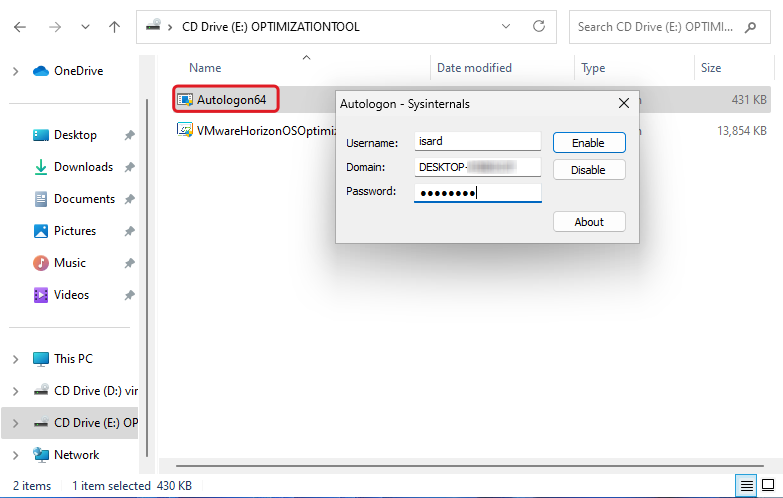Open Downloads in Quick access

[83, 167]
